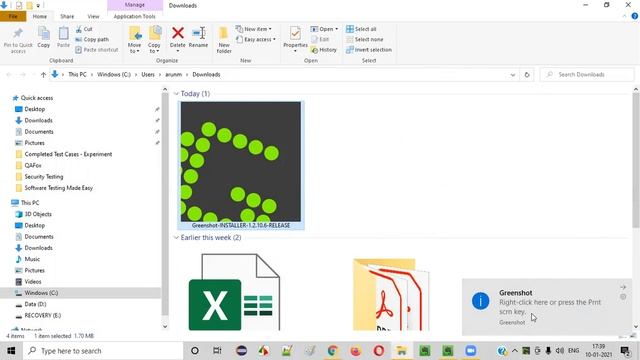Click the red Delete icon
The width and height of the screenshot is (640, 360).
(x=178, y=33)
